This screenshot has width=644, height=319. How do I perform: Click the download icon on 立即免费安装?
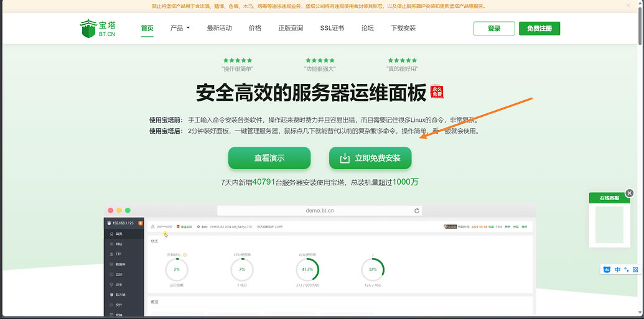coord(345,158)
